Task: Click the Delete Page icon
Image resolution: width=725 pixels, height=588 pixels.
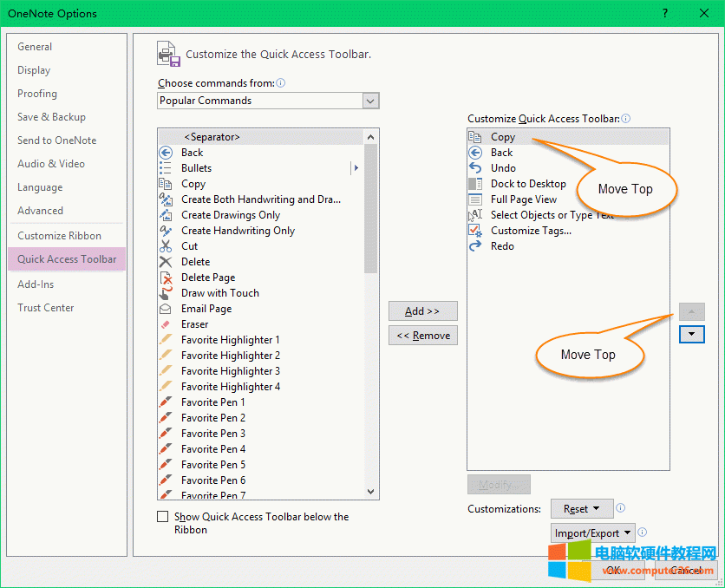Action: point(166,278)
